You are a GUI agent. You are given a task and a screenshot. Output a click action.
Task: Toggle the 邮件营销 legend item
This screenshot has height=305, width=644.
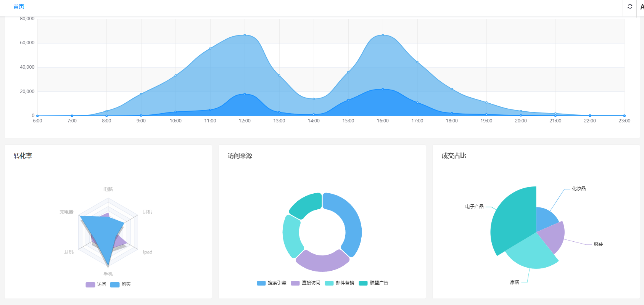[340, 283]
